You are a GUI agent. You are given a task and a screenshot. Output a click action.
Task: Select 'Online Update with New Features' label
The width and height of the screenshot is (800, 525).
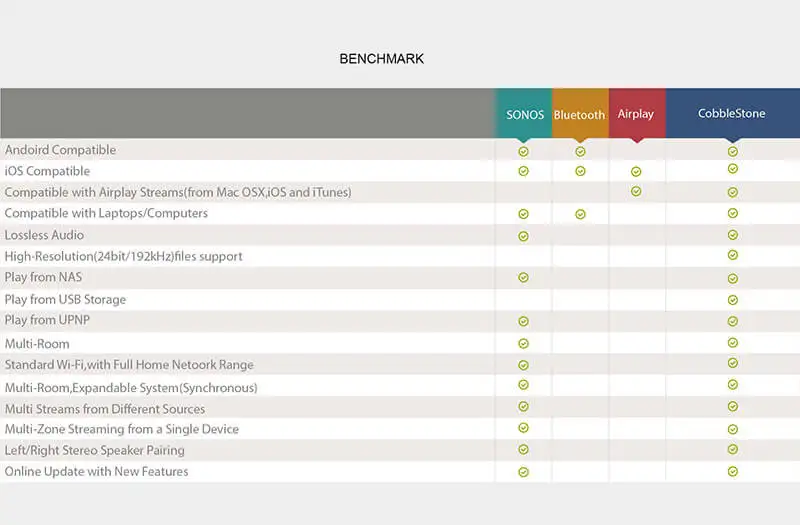pyautogui.click(x=96, y=471)
